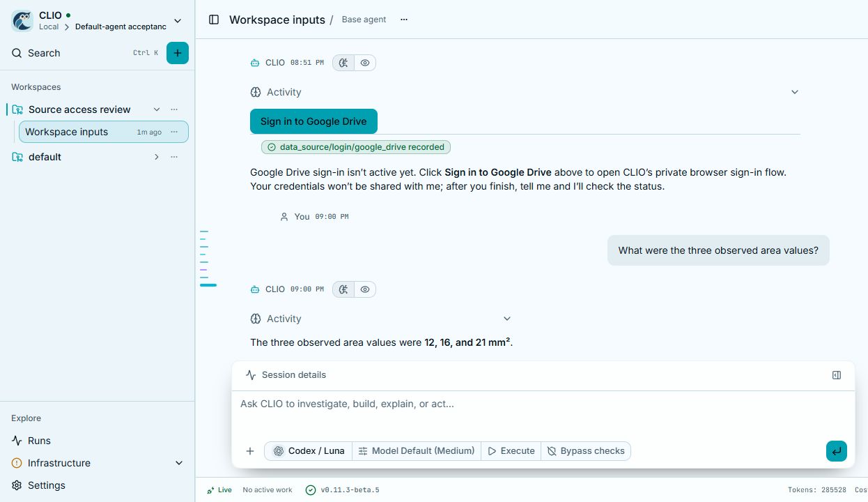Click the Session details header

tap(286, 375)
